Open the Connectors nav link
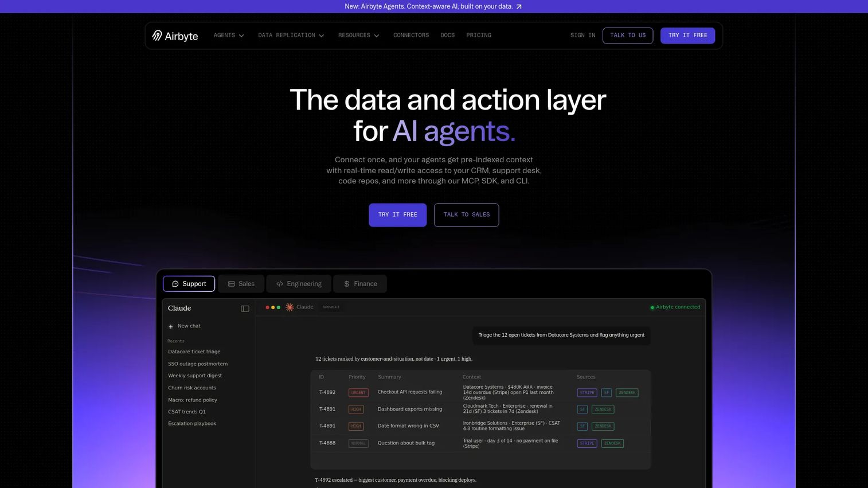The image size is (868, 488). tap(411, 36)
